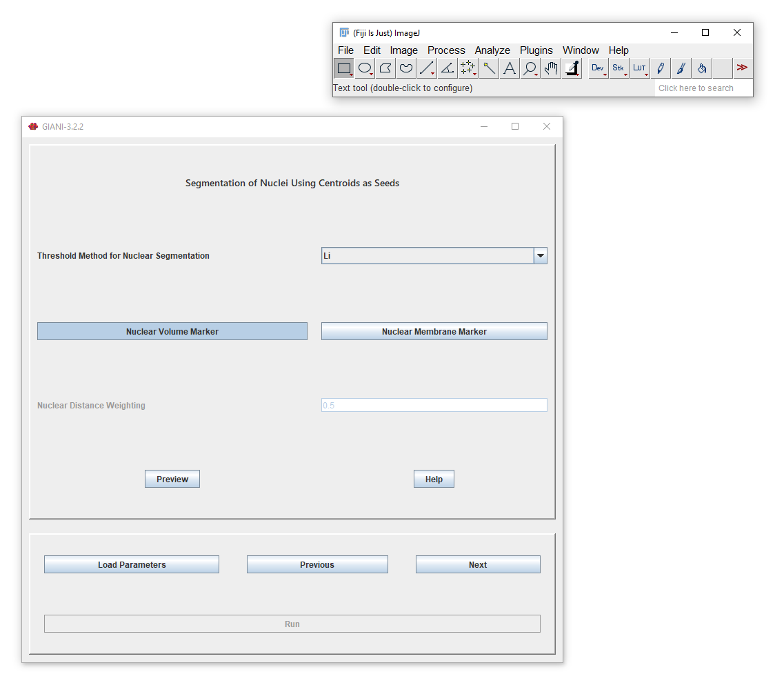Select the Pencil tool
Viewport: 784px width, 683px height.
661,68
